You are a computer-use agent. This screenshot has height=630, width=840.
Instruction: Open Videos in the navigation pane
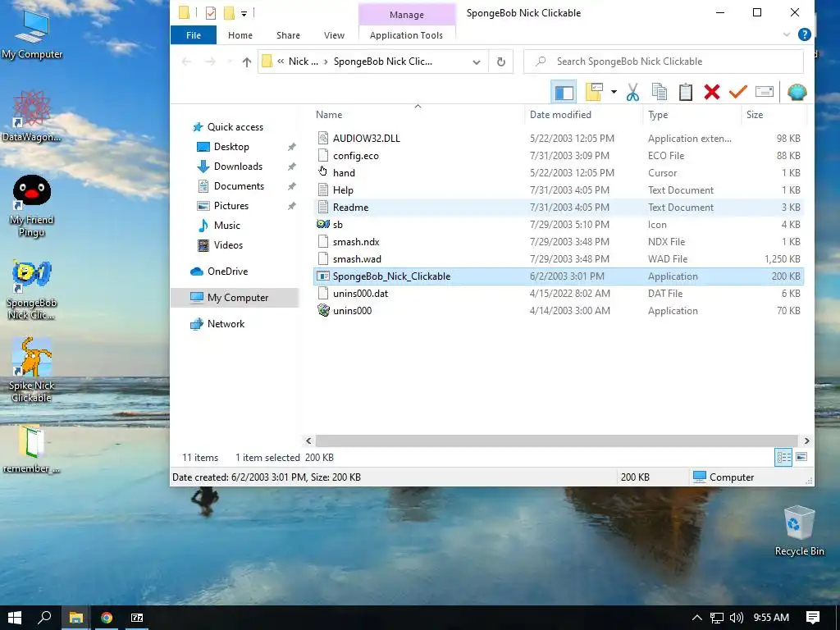click(x=228, y=245)
